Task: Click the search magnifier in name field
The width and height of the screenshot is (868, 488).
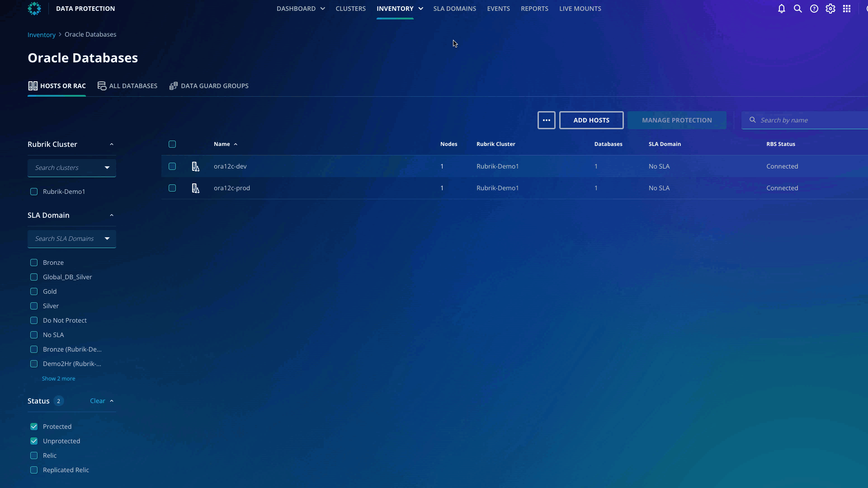Action: [x=753, y=120]
